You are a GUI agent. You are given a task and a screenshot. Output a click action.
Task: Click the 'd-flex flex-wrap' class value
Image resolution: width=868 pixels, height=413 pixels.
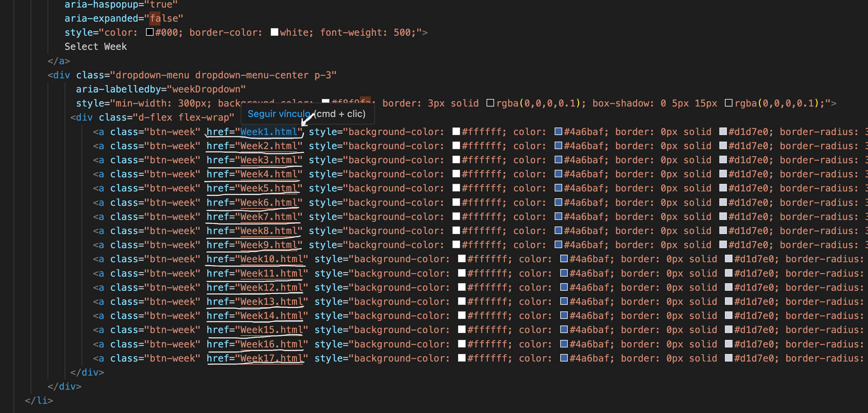point(184,118)
